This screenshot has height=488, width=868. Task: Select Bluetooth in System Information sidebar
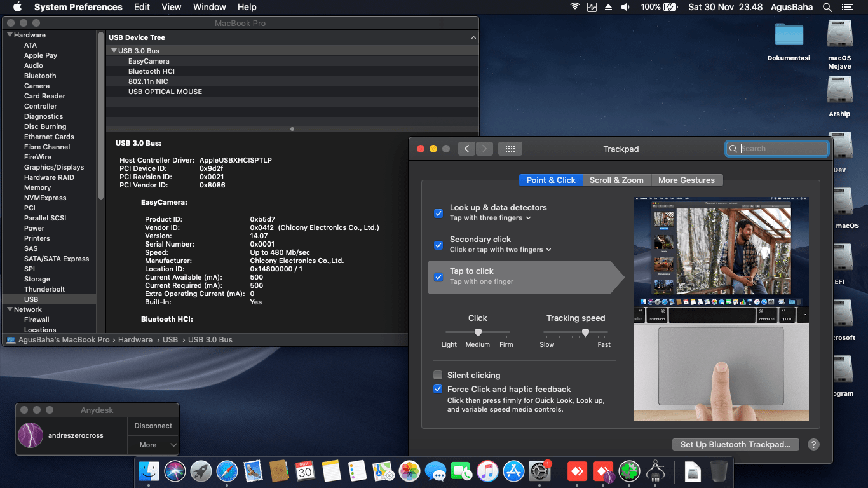coord(40,76)
